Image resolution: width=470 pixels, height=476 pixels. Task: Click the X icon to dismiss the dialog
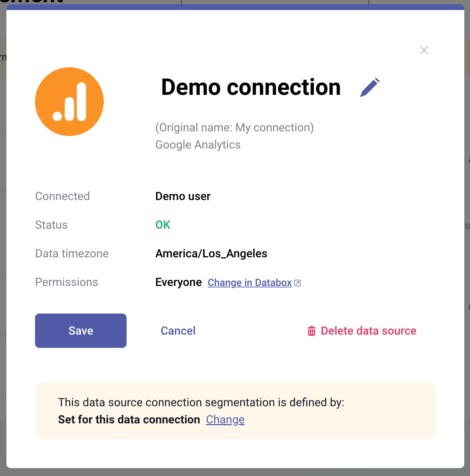click(424, 50)
